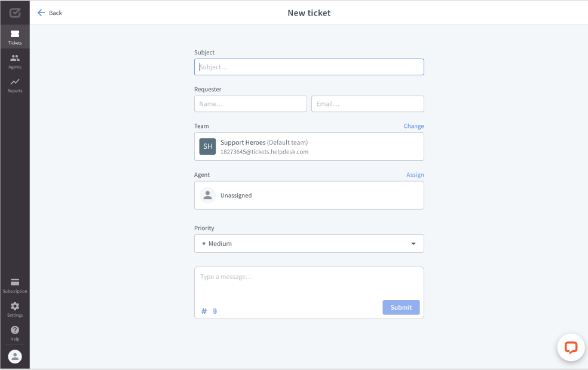Open the Reports section
Image resolution: width=588 pixels, height=370 pixels.
pos(15,85)
